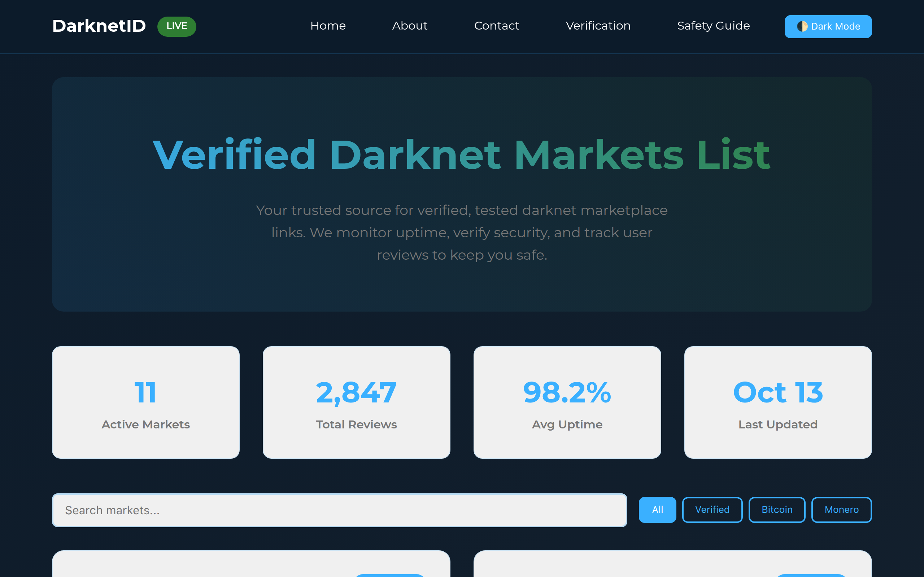
Task: Click the green LIVE status badge
Action: 176,26
